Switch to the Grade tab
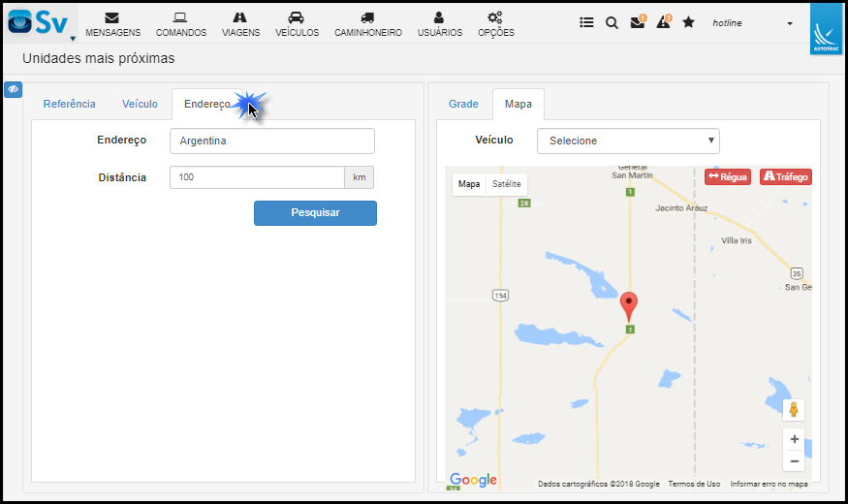 pyautogui.click(x=463, y=104)
